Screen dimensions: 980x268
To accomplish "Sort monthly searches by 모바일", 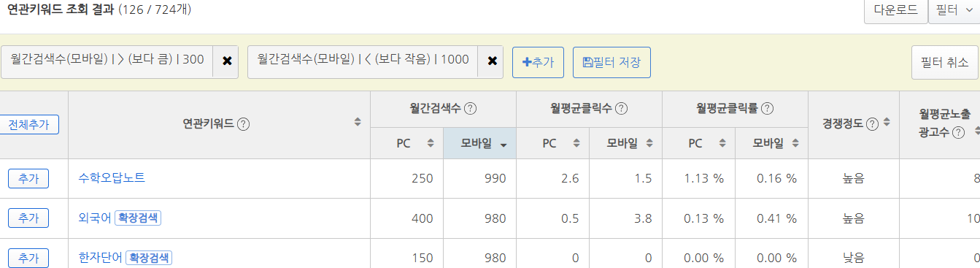I will [503, 145].
